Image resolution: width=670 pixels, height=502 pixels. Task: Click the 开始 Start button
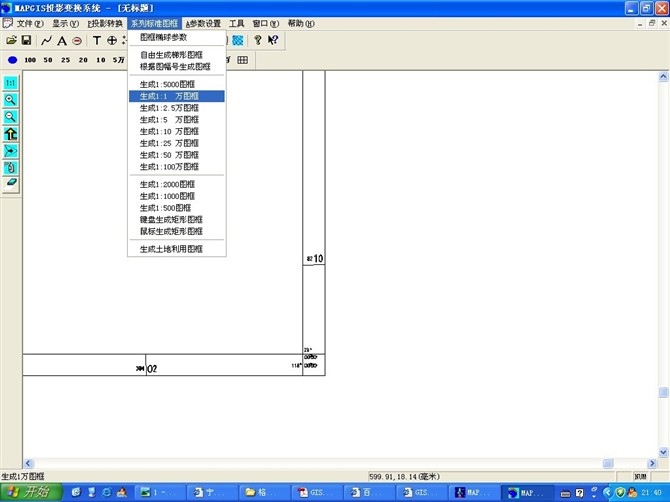point(31,492)
